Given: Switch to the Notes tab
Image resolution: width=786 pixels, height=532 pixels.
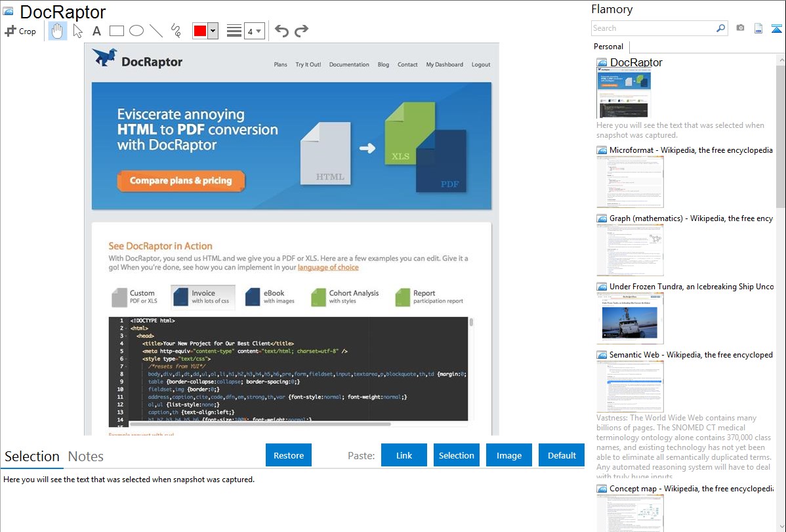Looking at the screenshot, I should pyautogui.click(x=86, y=457).
